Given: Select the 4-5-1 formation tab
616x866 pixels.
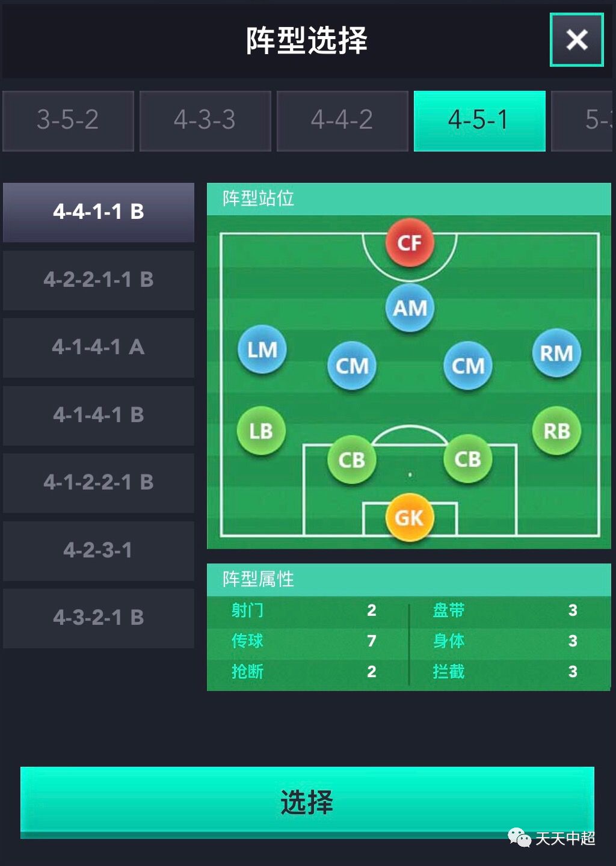Looking at the screenshot, I should [x=479, y=120].
